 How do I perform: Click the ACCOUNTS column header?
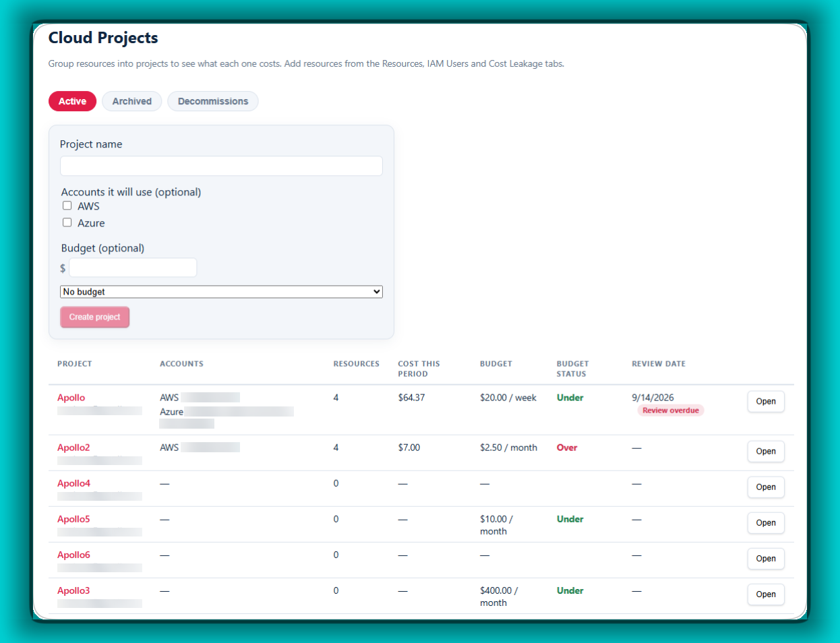click(181, 363)
